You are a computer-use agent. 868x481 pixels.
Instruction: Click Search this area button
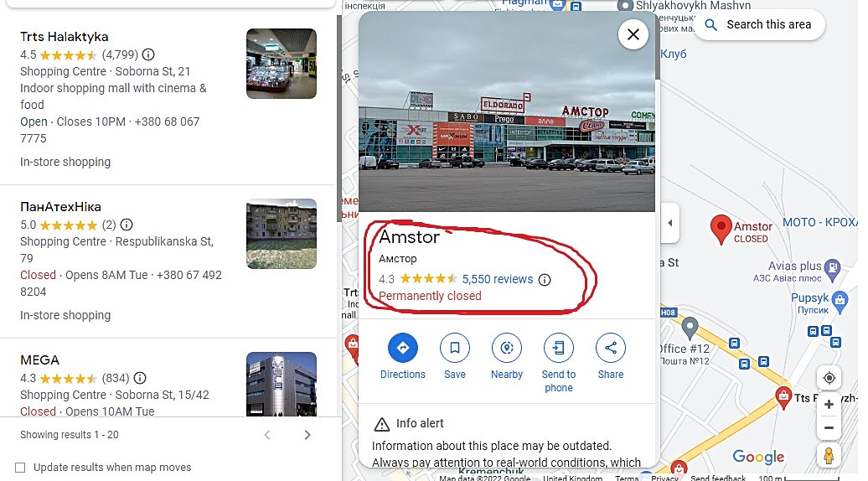759,25
